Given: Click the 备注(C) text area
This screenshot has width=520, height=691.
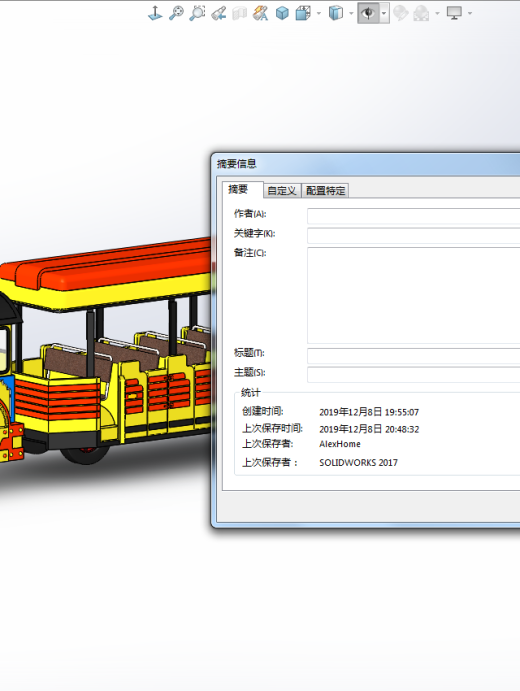Looking at the screenshot, I should pyautogui.click(x=413, y=295).
